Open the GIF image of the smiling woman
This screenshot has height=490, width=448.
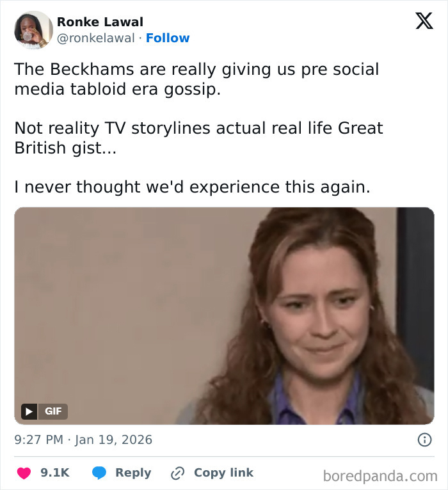tap(224, 315)
